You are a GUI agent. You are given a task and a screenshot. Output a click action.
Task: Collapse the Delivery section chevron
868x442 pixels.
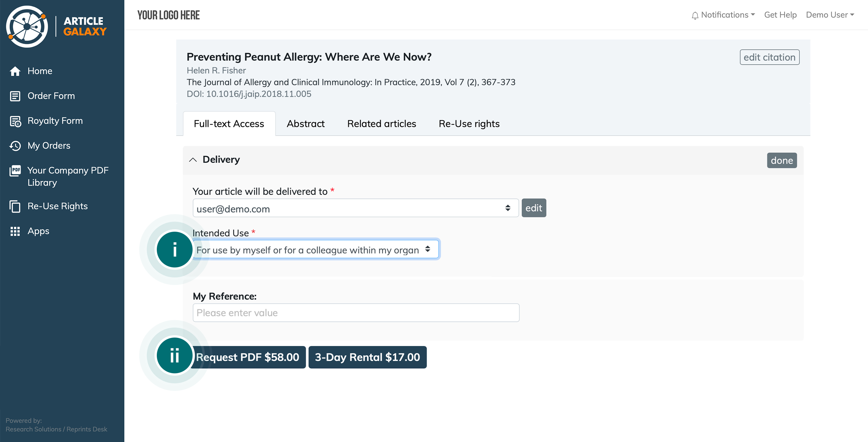point(193,160)
